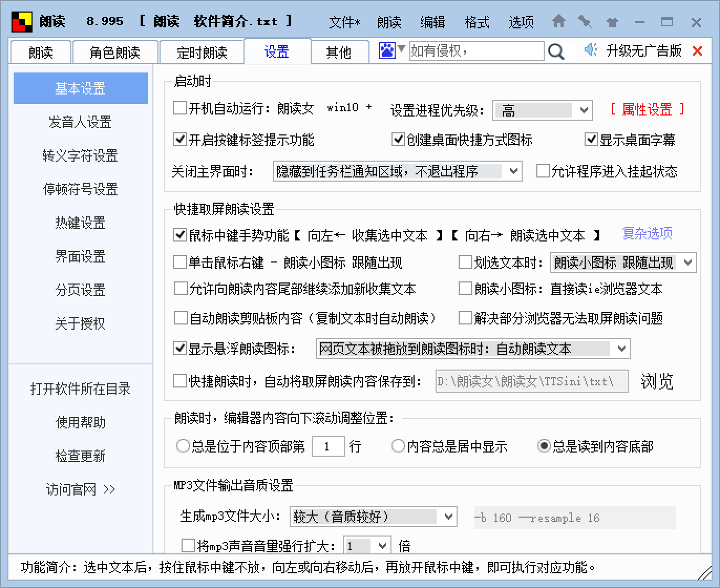
Task: Open the 格式 menu
Action: (x=477, y=22)
